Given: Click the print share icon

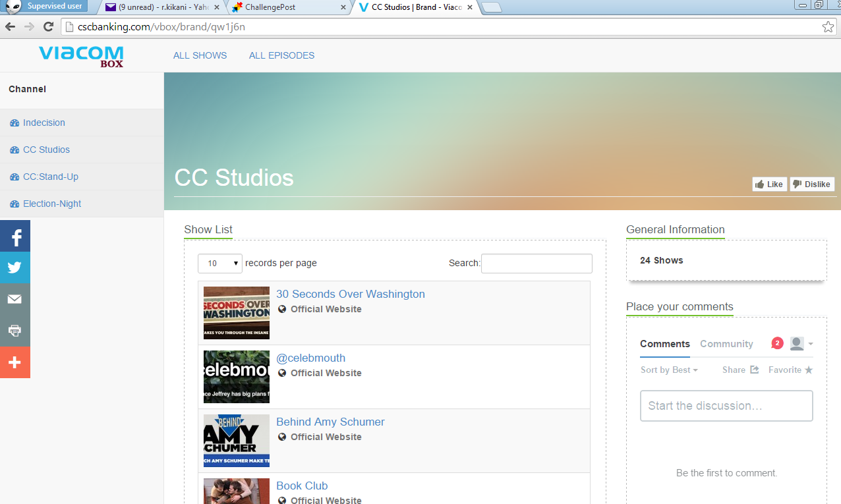Looking at the screenshot, I should [15, 331].
